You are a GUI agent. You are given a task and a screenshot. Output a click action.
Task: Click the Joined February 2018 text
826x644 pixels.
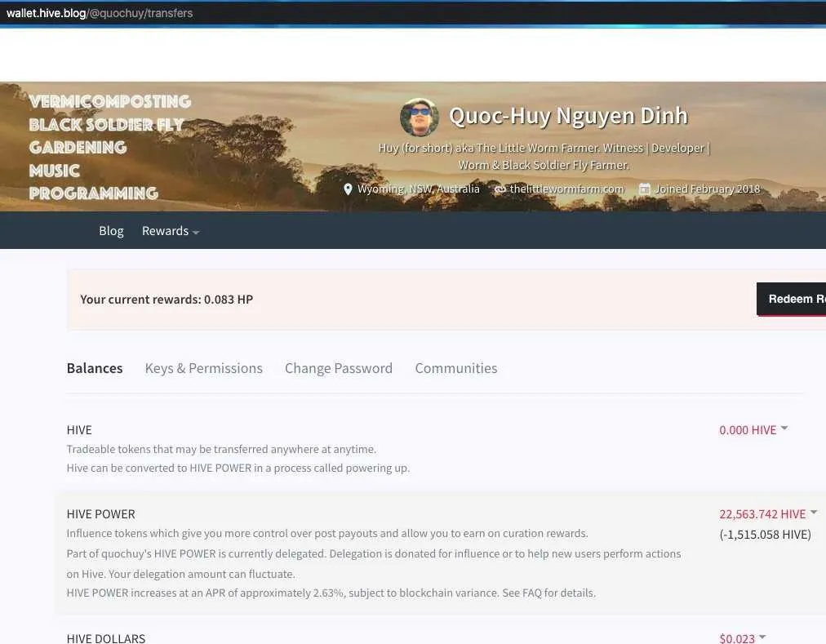707,189
